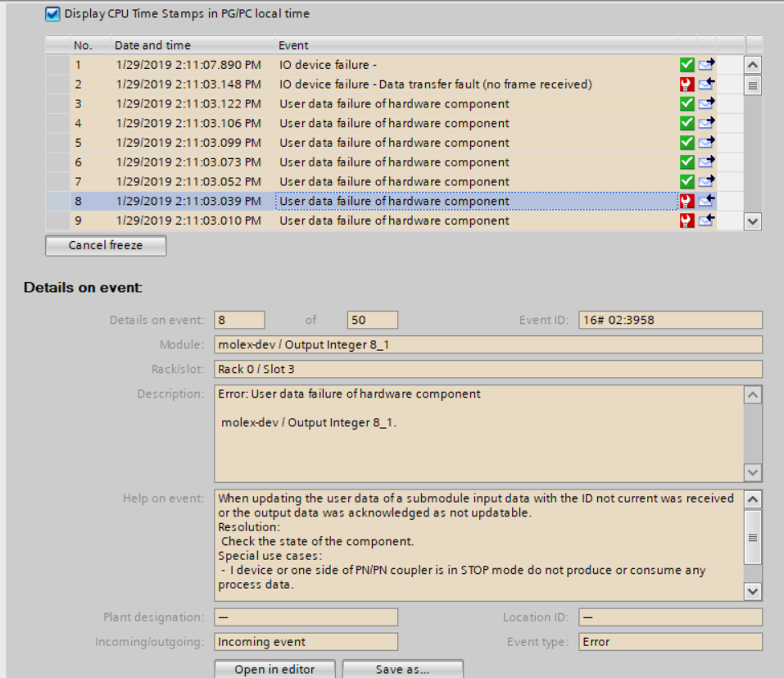The height and width of the screenshot is (678, 784).
Task: Click event list scroll down arrow
Action: click(753, 221)
